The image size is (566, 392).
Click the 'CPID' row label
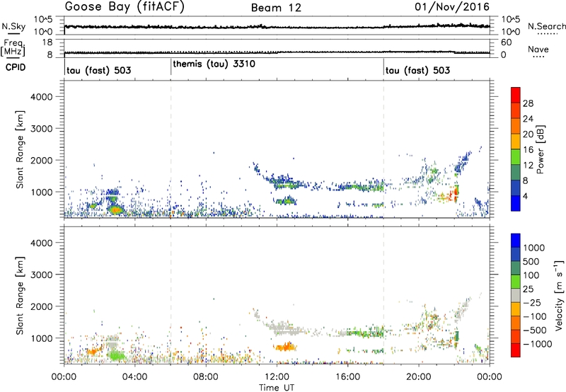point(16,67)
